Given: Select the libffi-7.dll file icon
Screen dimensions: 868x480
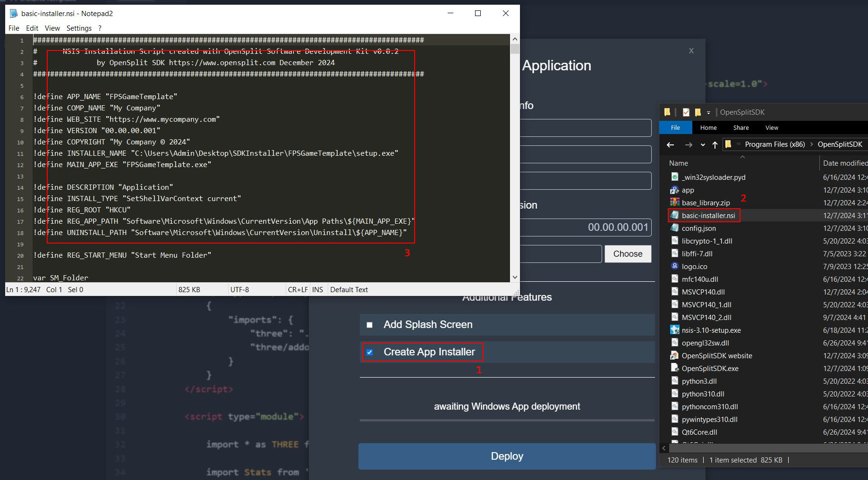Looking at the screenshot, I should [x=675, y=253].
